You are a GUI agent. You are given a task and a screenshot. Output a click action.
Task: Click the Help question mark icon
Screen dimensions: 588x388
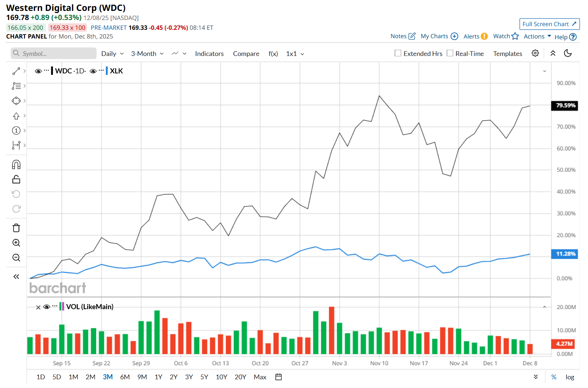(x=573, y=37)
